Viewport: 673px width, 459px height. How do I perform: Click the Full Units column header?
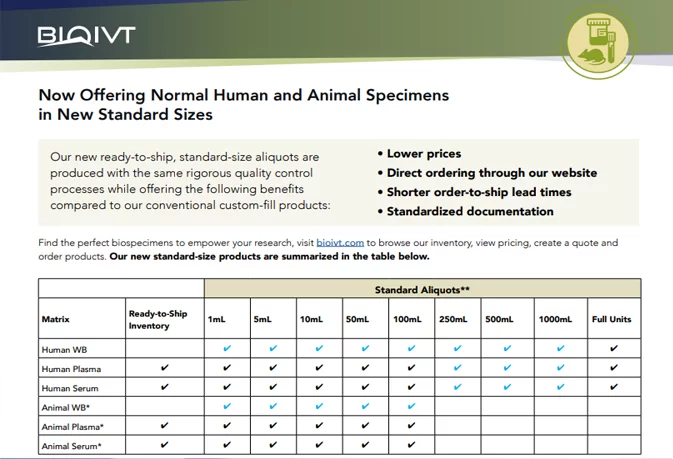(x=612, y=319)
